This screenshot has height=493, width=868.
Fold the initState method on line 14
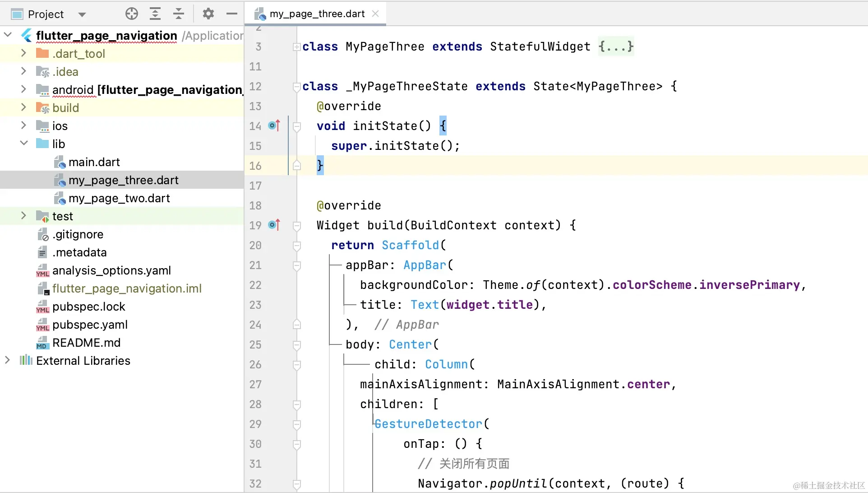tap(296, 126)
